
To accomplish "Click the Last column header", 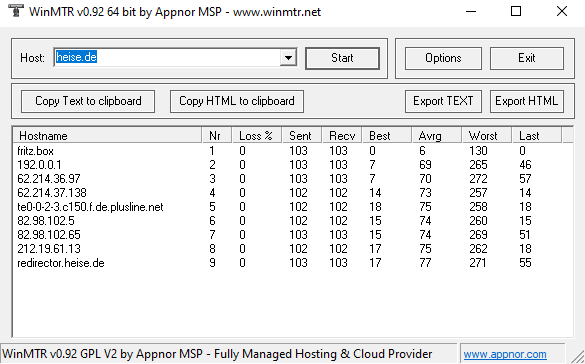I will pos(537,136).
